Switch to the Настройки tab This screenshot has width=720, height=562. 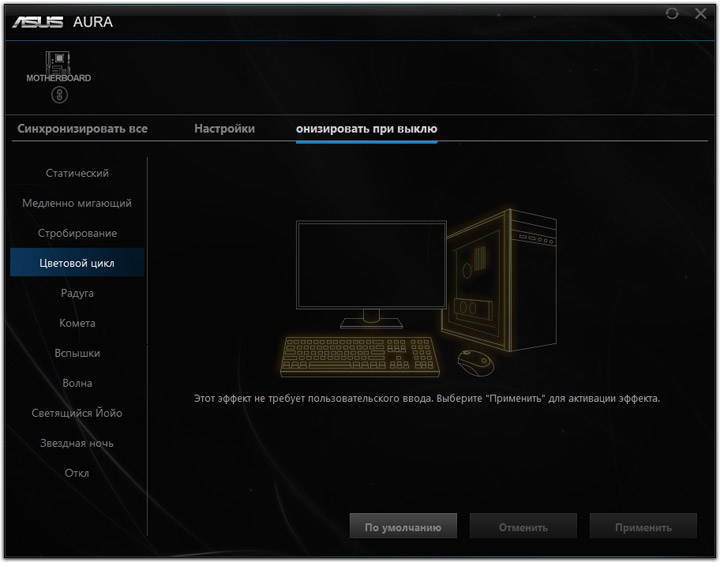pos(225,129)
